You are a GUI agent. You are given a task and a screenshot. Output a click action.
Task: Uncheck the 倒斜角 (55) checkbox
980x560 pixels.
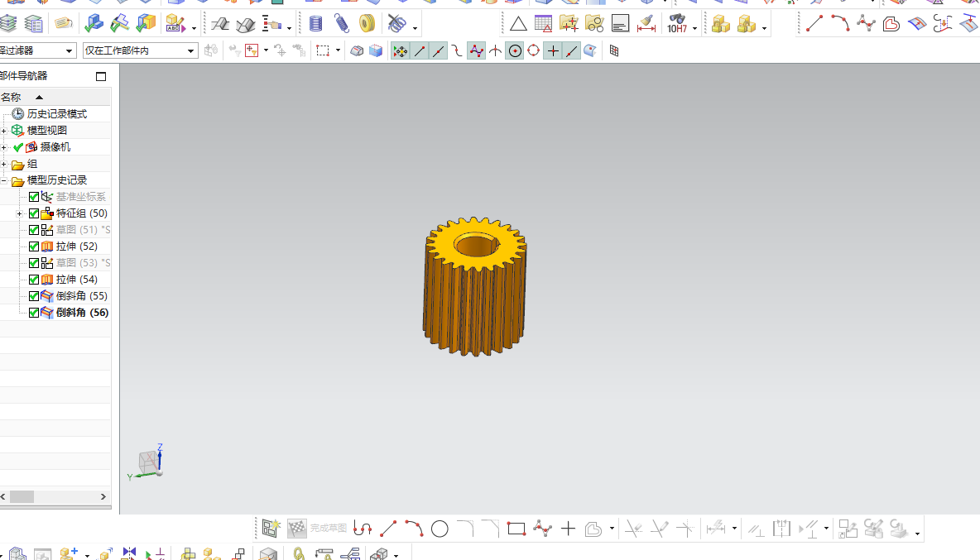pos(34,296)
